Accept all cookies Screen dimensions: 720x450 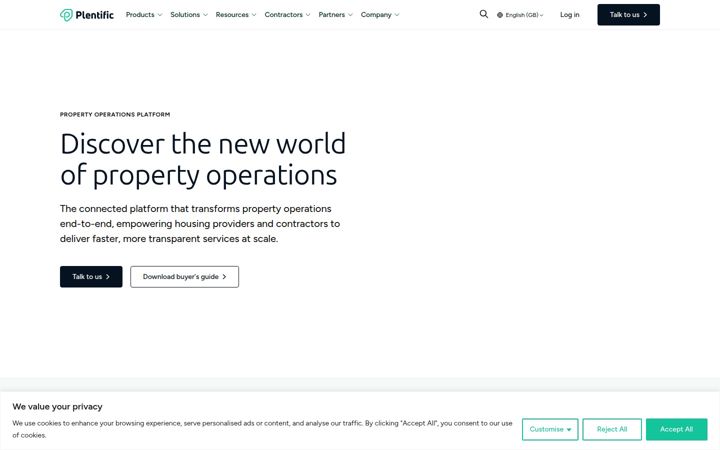tap(676, 429)
